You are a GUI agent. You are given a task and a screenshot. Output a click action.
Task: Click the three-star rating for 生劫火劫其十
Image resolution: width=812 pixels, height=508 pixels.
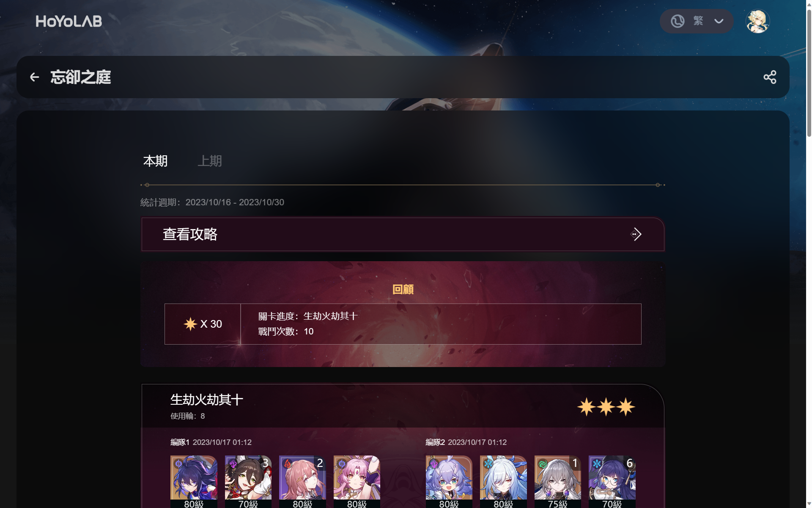click(x=606, y=407)
